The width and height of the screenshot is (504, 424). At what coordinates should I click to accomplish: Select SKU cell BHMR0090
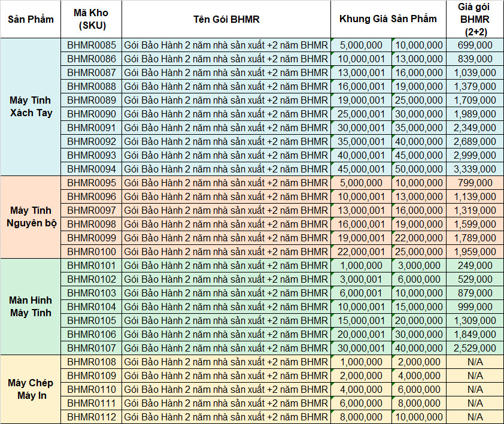click(x=92, y=114)
